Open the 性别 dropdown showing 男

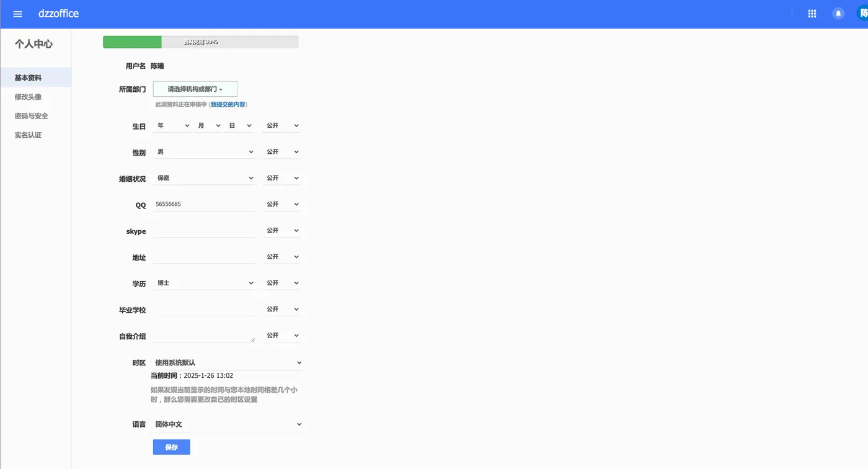[205, 152]
